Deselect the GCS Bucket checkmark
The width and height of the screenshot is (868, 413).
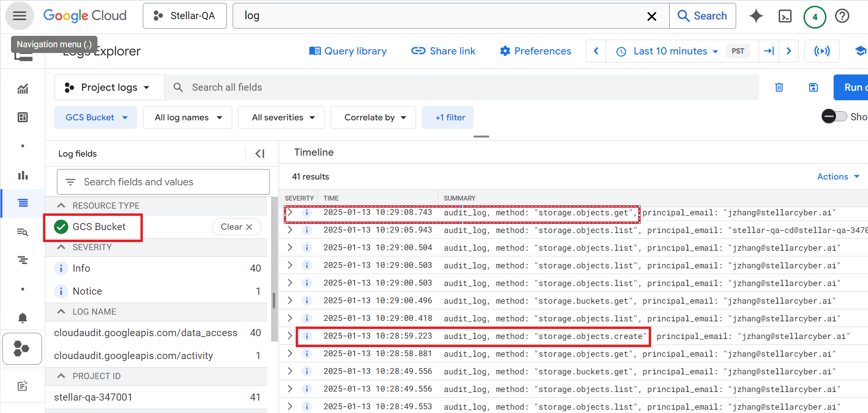tap(61, 227)
